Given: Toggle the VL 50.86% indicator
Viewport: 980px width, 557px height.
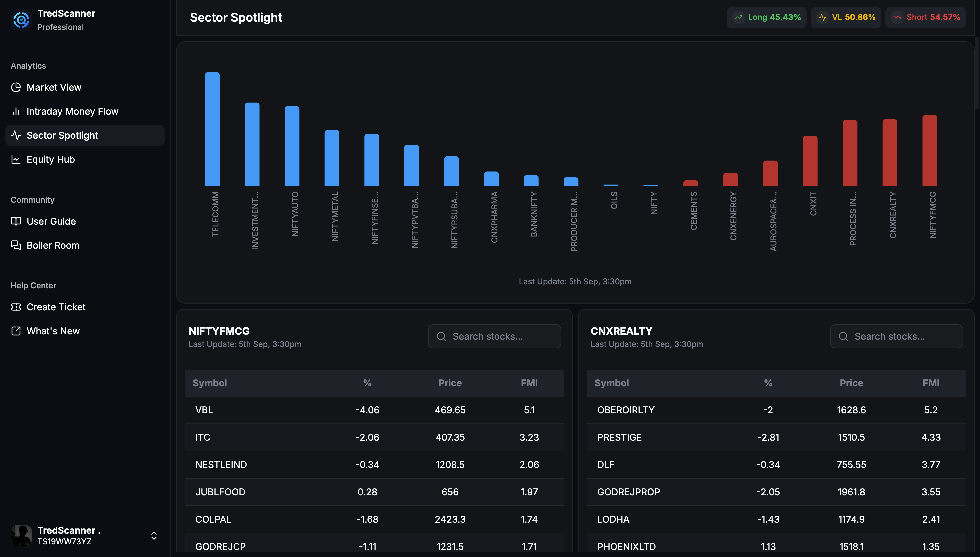Looking at the screenshot, I should pos(846,17).
